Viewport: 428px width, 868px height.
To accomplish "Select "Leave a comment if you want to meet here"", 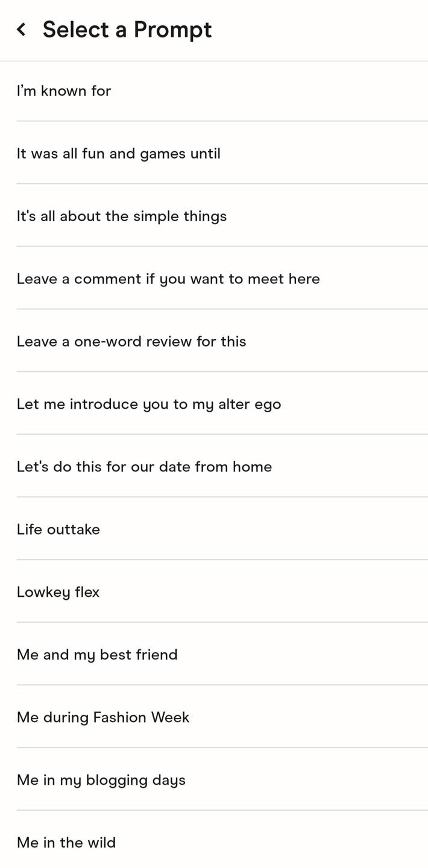I will click(214, 278).
